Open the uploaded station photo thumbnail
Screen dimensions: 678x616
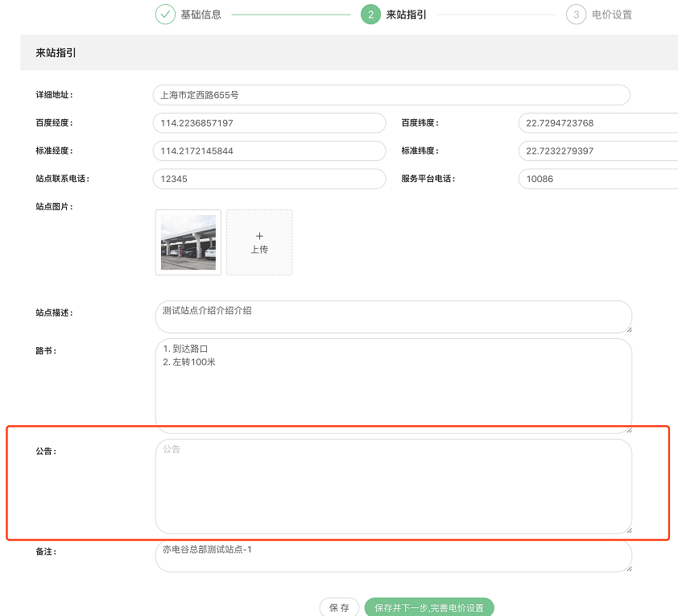[188, 242]
